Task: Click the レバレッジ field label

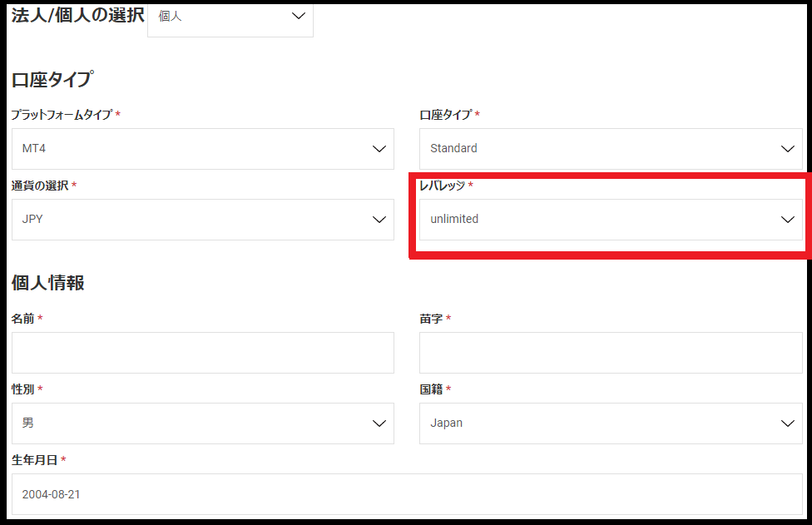Action: 442,186
